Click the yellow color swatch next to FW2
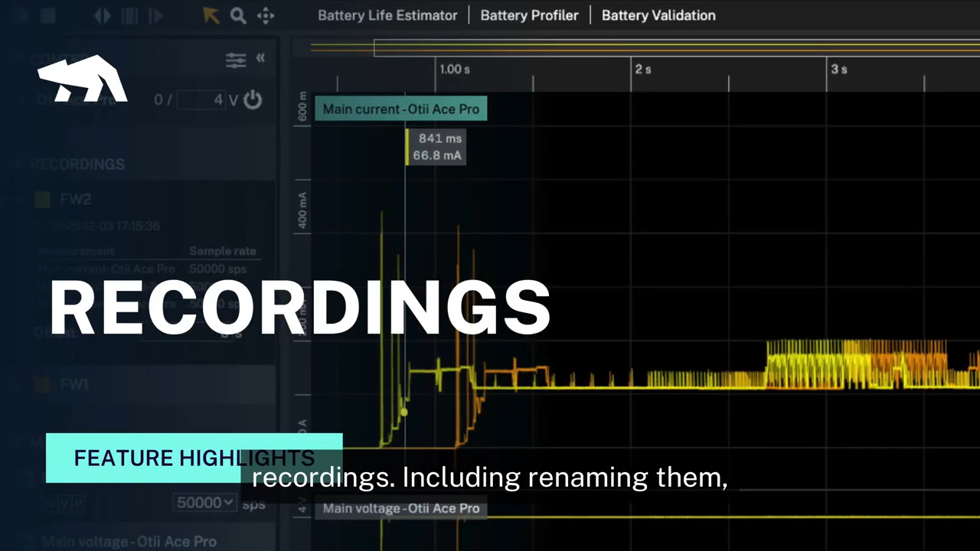Image resolution: width=980 pixels, height=551 pixels. point(42,199)
